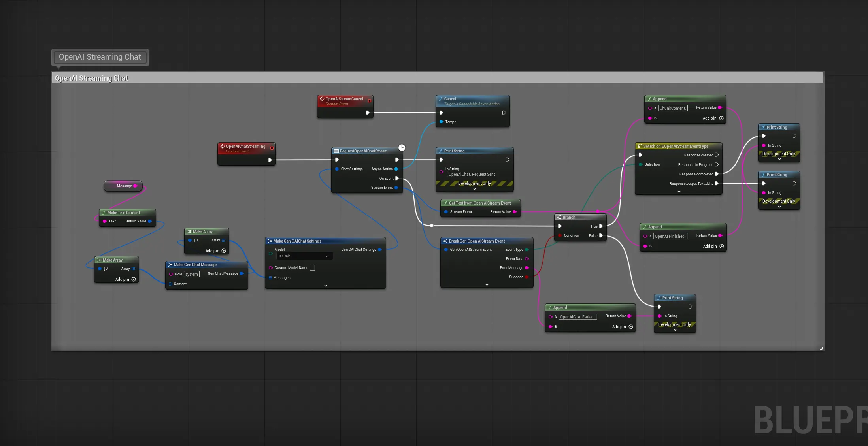Edit the OpenAIChat: Request Sent string field
Image resolution: width=868 pixels, height=446 pixels.
pyautogui.click(x=472, y=174)
